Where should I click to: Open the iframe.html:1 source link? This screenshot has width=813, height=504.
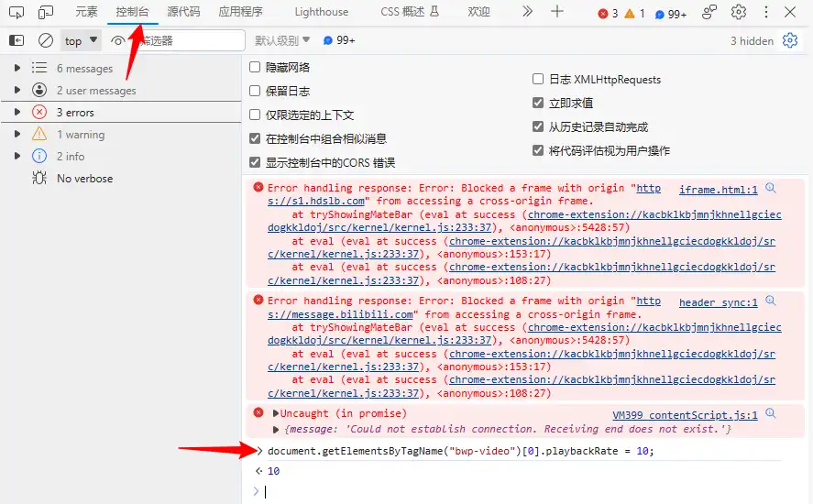(718, 190)
